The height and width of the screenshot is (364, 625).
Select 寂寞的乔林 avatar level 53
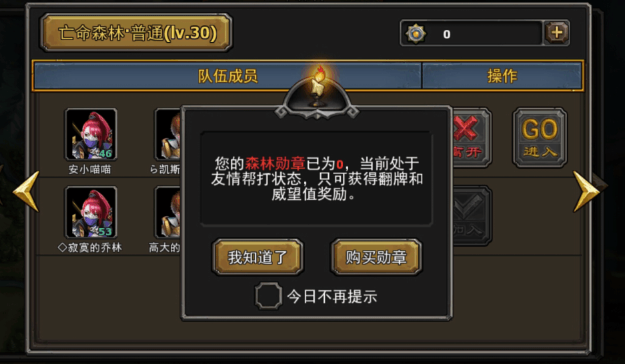91,212
